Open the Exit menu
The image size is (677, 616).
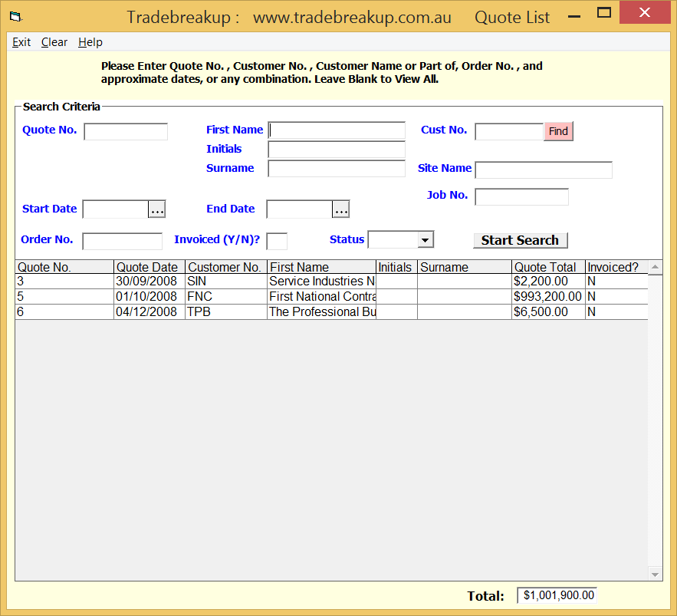tap(21, 42)
